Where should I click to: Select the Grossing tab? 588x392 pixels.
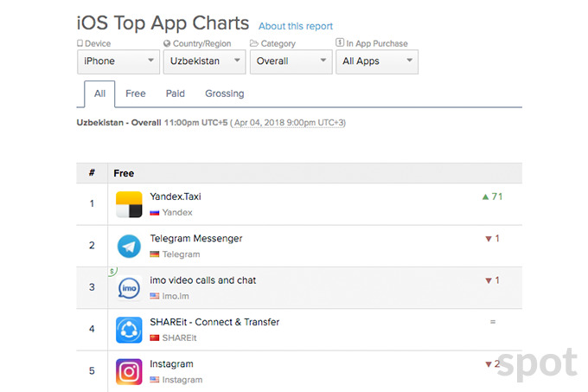[x=225, y=93]
